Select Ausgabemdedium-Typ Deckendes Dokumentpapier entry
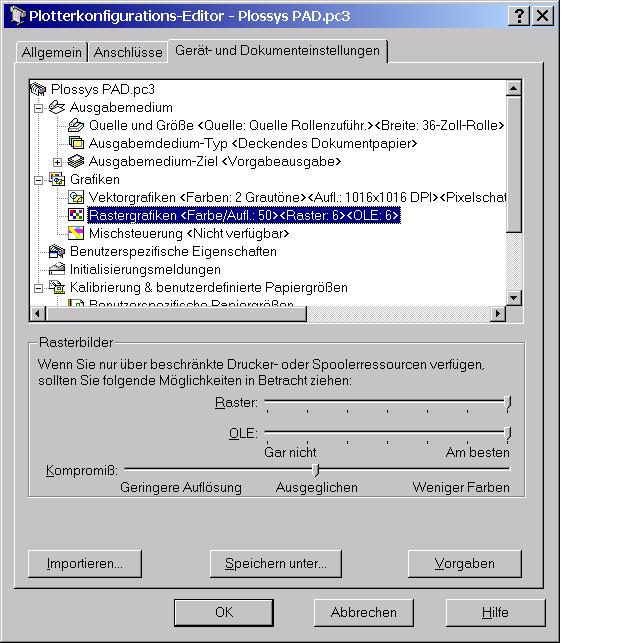This screenshot has height=643, width=640. [253, 144]
